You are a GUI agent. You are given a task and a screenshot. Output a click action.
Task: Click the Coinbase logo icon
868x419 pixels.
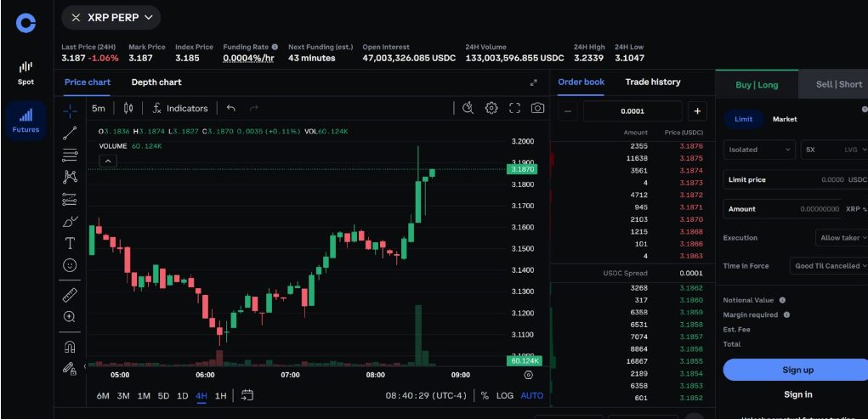pyautogui.click(x=26, y=23)
